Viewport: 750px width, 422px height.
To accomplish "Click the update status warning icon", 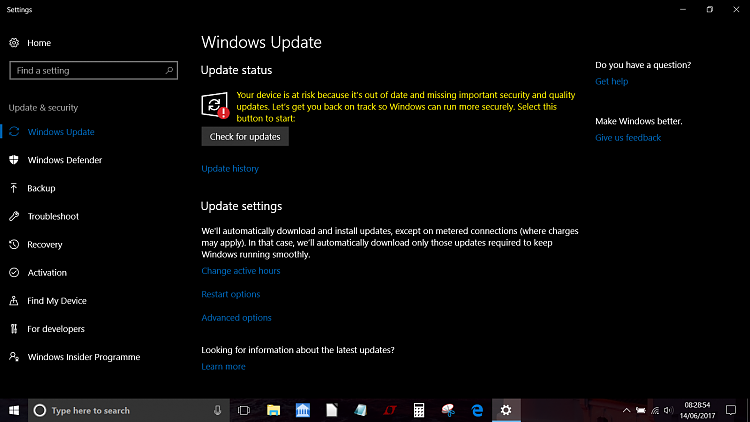I will tap(215, 105).
